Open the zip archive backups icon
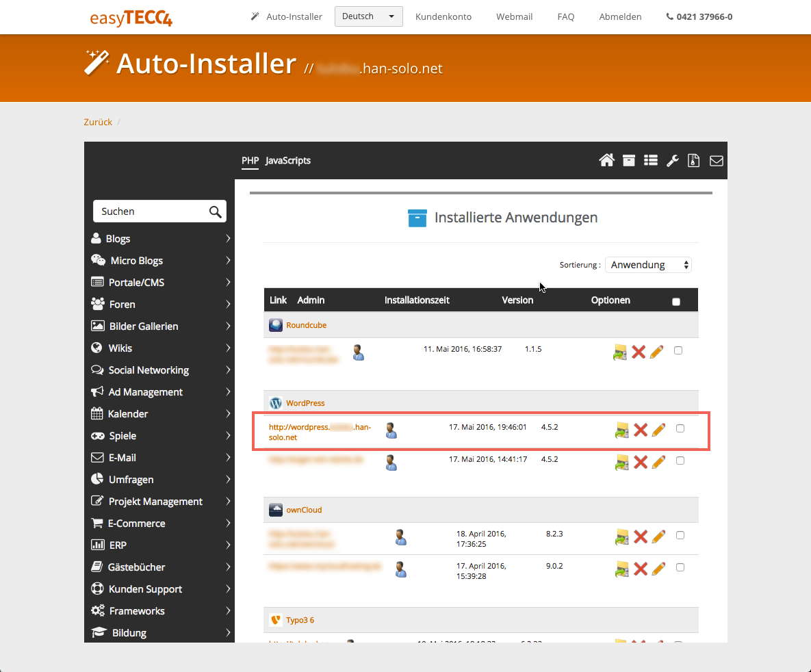Screen dimensions: 811x672 (x=693, y=160)
